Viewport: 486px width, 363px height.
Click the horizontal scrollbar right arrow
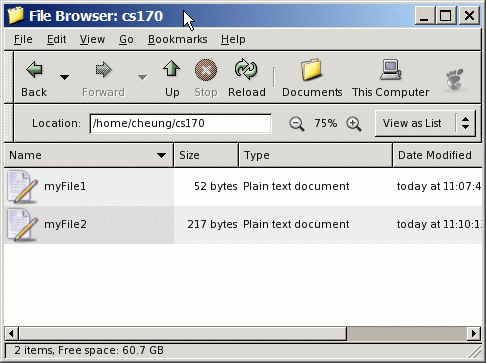tap(474, 333)
